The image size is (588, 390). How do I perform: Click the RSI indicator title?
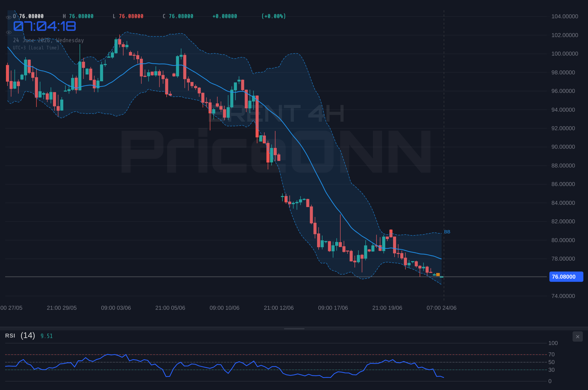pos(10,336)
